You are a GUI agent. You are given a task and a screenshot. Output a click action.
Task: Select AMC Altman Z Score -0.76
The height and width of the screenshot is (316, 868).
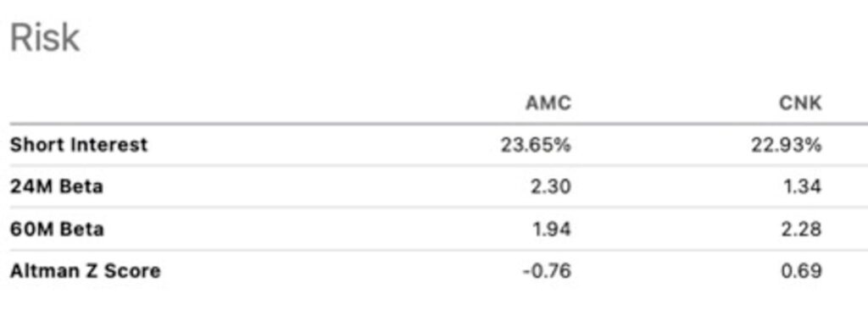point(545,271)
